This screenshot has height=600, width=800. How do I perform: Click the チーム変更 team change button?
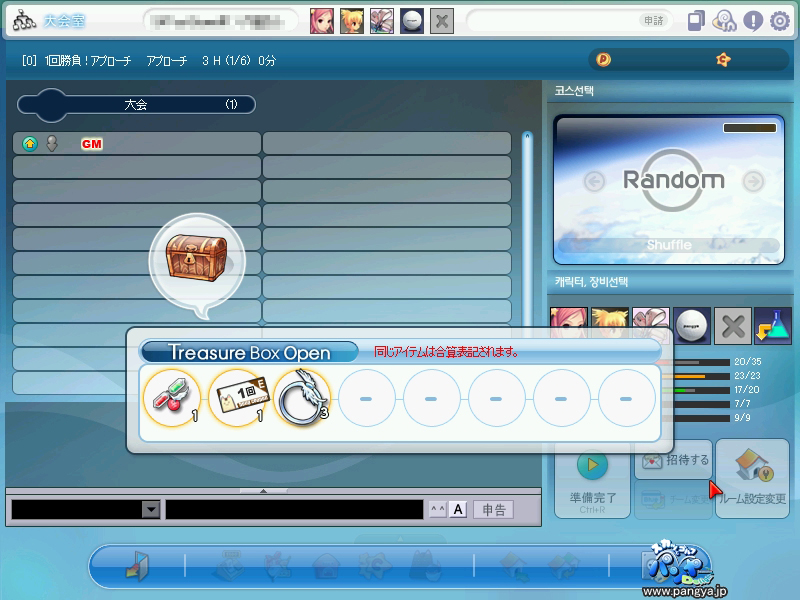coord(673,499)
